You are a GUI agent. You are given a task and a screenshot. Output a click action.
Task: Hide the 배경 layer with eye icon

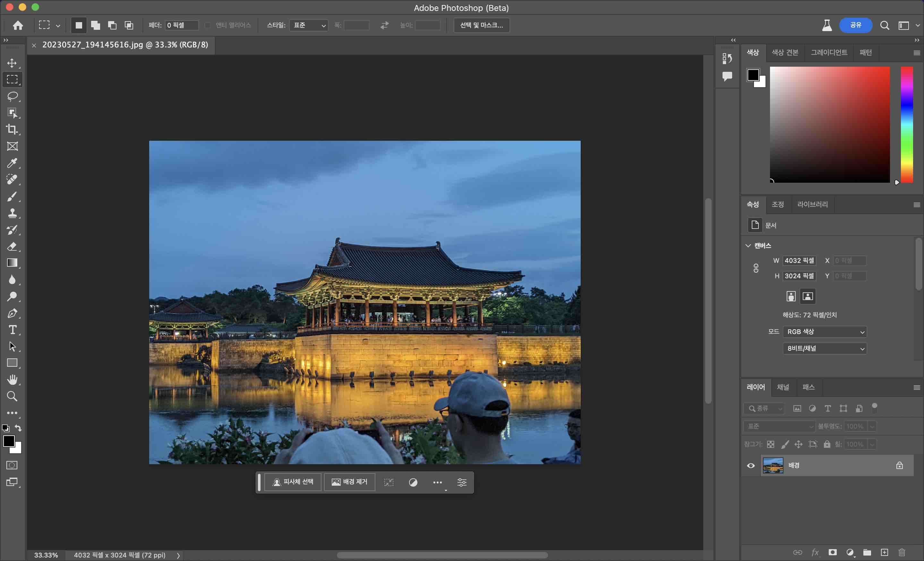(751, 465)
